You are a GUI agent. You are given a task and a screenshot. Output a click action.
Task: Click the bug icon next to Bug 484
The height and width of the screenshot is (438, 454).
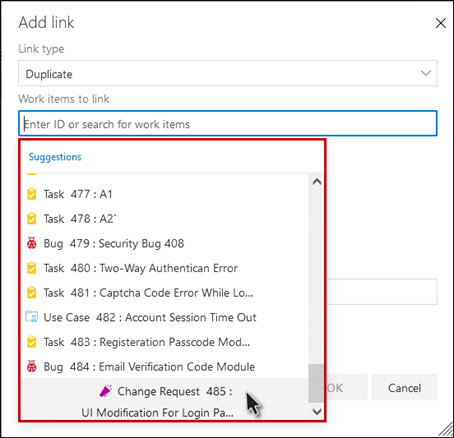click(x=32, y=367)
